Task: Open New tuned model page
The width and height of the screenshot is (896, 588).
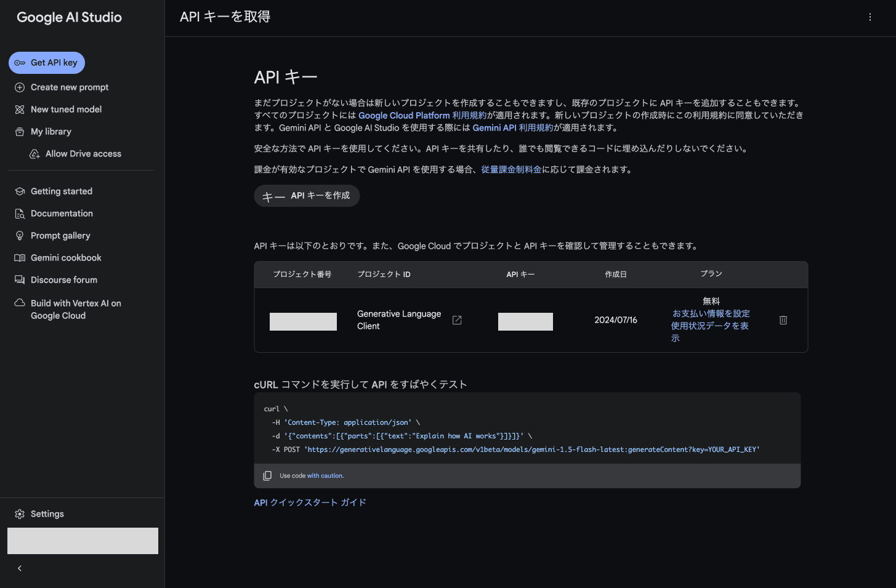Action: 66,110
